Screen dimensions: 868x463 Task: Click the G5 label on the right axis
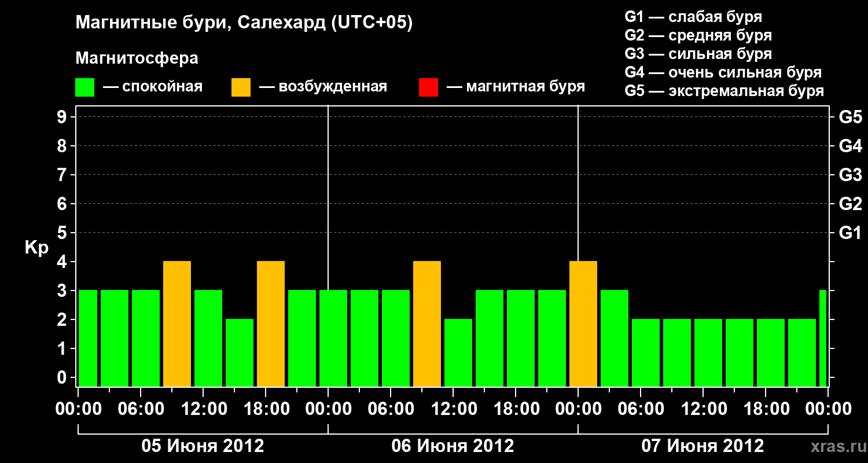(850, 117)
